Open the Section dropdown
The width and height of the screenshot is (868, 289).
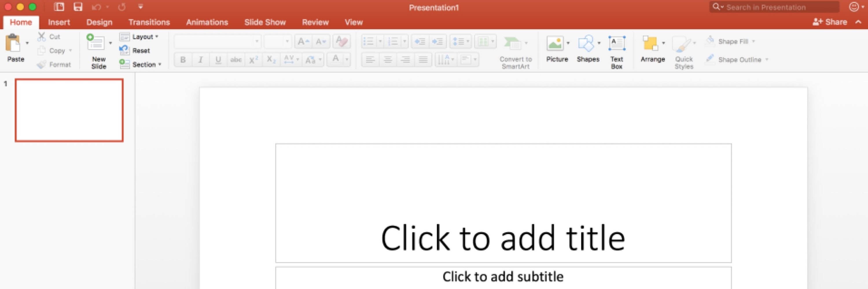point(141,64)
